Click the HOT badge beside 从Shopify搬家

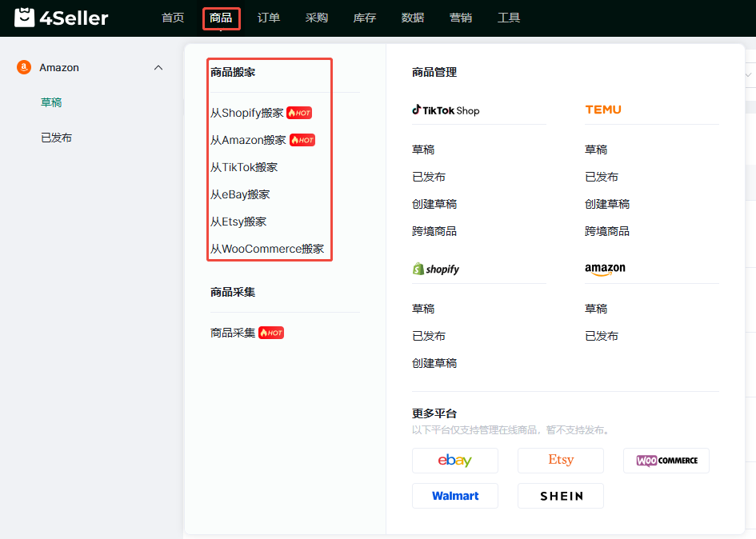(299, 113)
